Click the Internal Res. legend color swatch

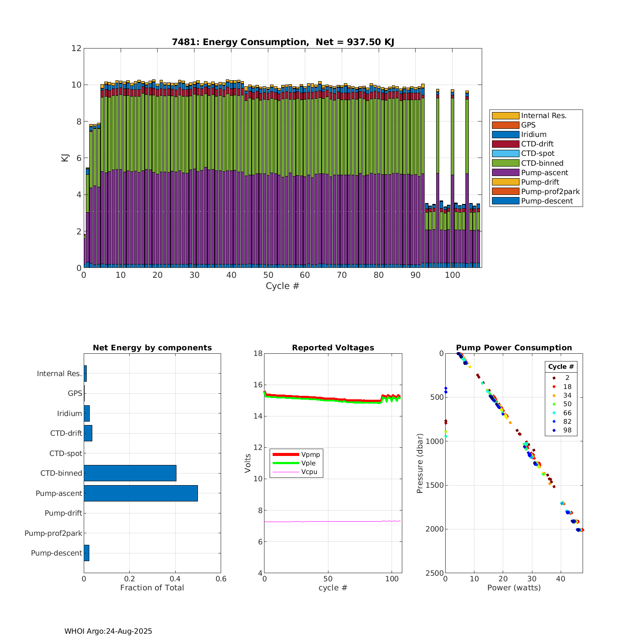[505, 115]
